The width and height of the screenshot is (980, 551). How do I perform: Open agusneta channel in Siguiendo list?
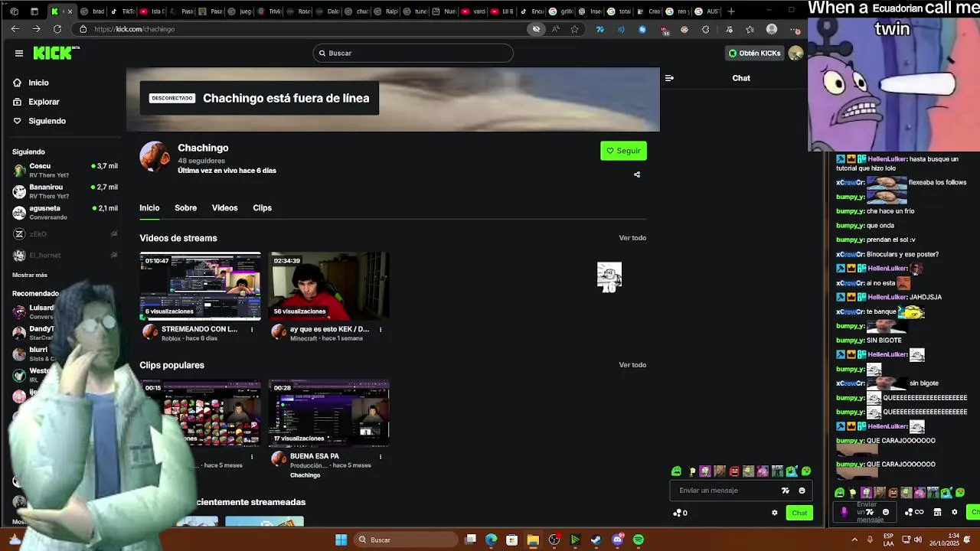[x=65, y=212]
